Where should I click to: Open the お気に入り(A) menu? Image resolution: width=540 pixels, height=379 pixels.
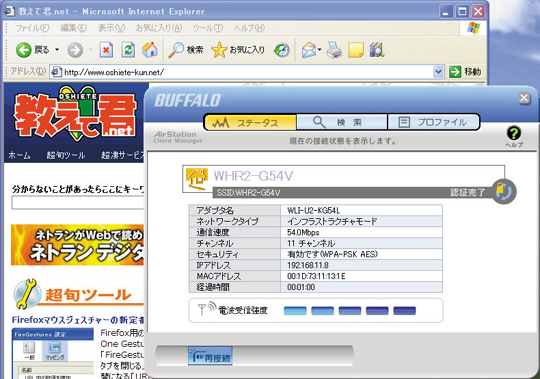click(x=159, y=28)
